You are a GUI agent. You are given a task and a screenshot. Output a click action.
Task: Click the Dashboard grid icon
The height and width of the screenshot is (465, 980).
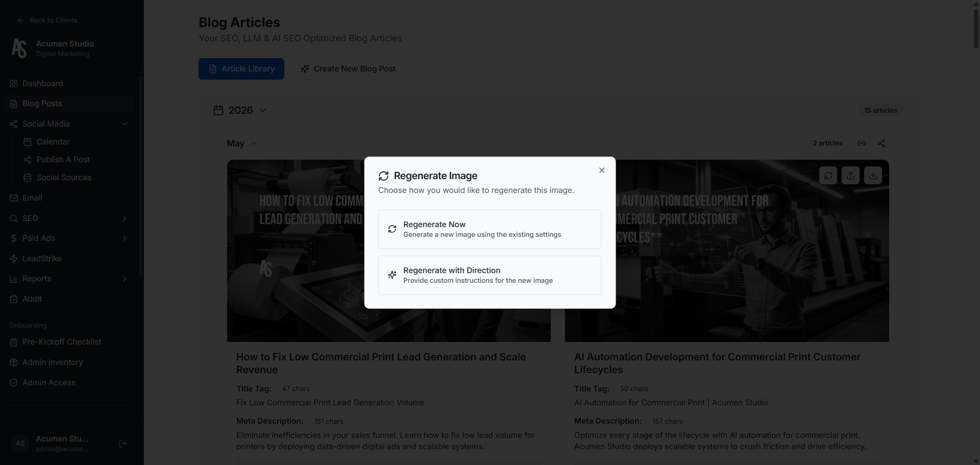(x=14, y=84)
